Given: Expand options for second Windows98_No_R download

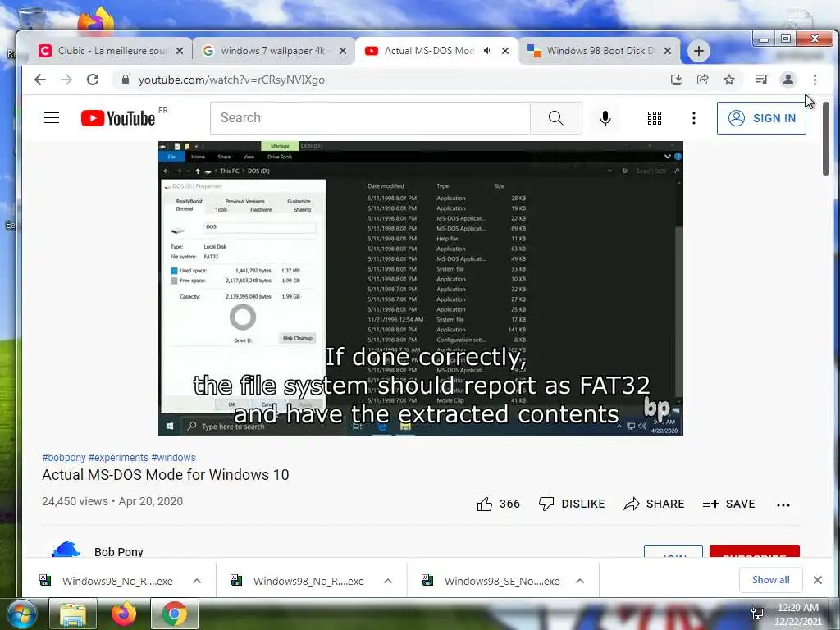Looking at the screenshot, I should click(x=388, y=581).
